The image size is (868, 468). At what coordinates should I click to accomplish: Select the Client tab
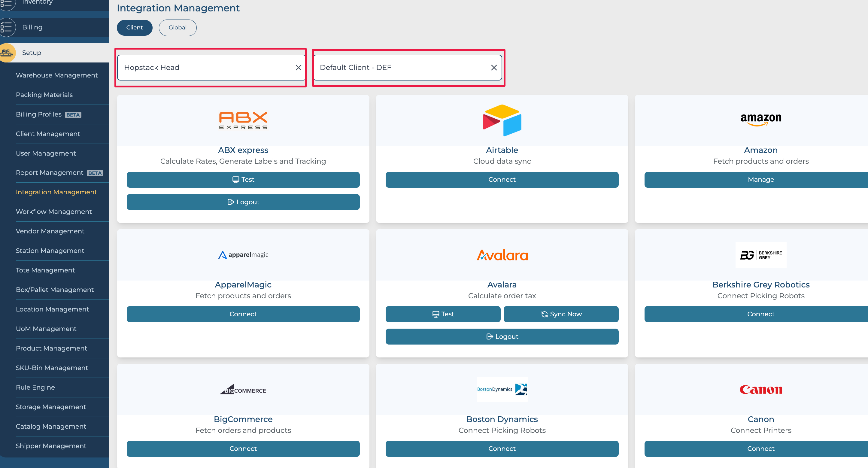[135, 28]
